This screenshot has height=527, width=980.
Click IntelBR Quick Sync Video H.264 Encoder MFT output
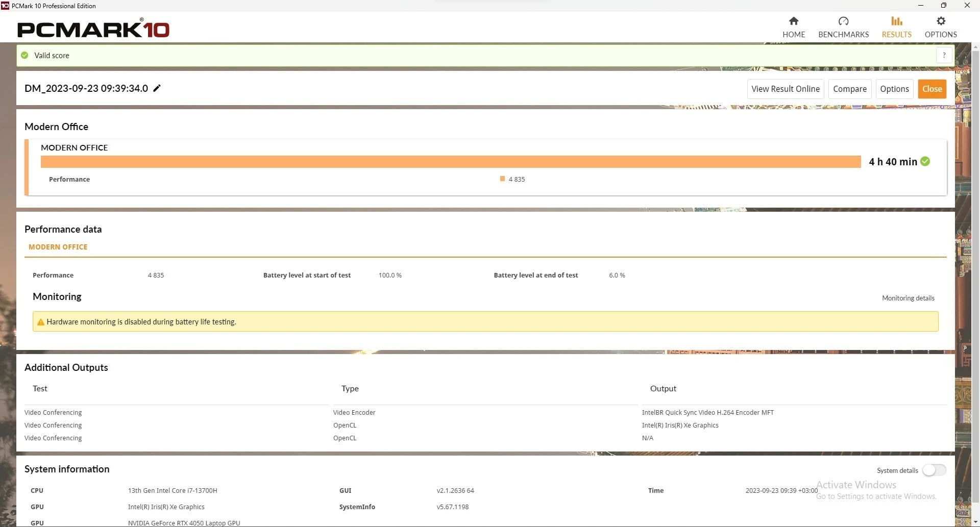click(x=707, y=412)
